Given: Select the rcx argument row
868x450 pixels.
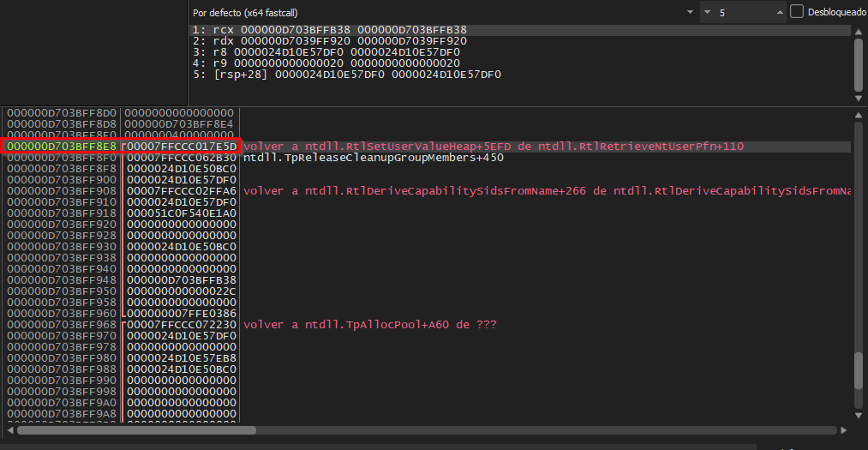Looking at the screenshot, I should [x=330, y=30].
